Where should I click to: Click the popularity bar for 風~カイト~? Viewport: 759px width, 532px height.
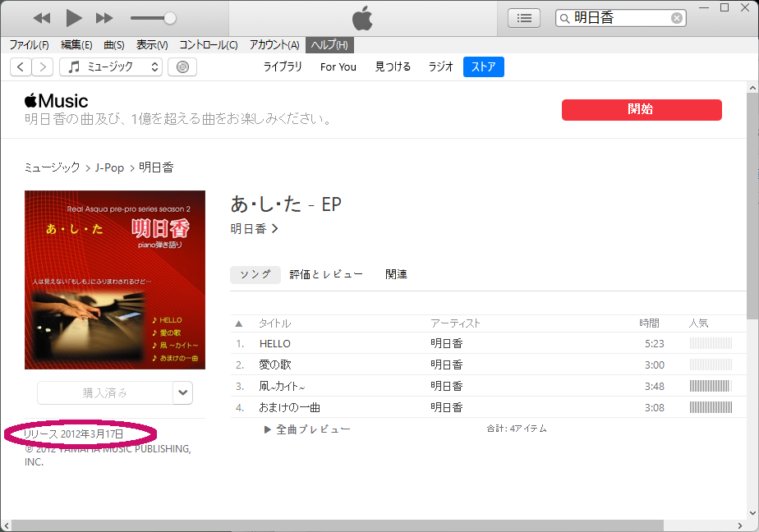(x=711, y=387)
